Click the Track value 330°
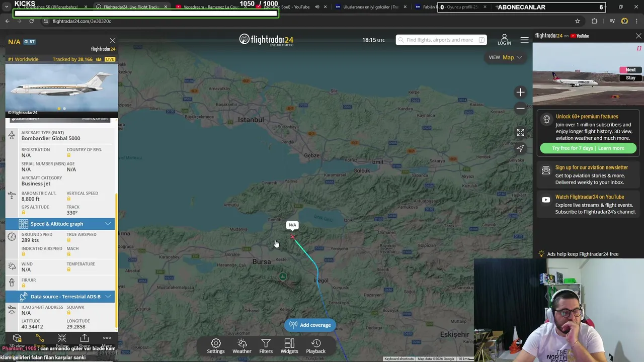 pos(72,213)
